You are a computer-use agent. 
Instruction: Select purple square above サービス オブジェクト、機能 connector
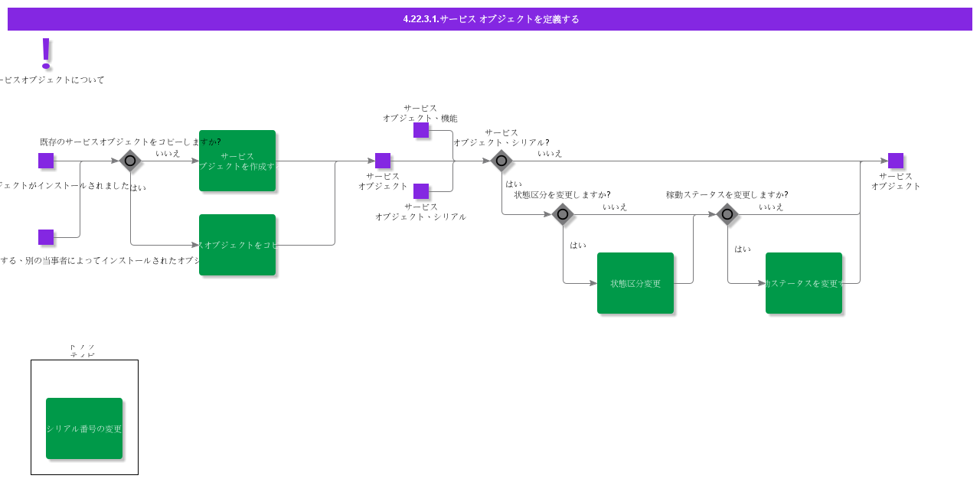421,130
